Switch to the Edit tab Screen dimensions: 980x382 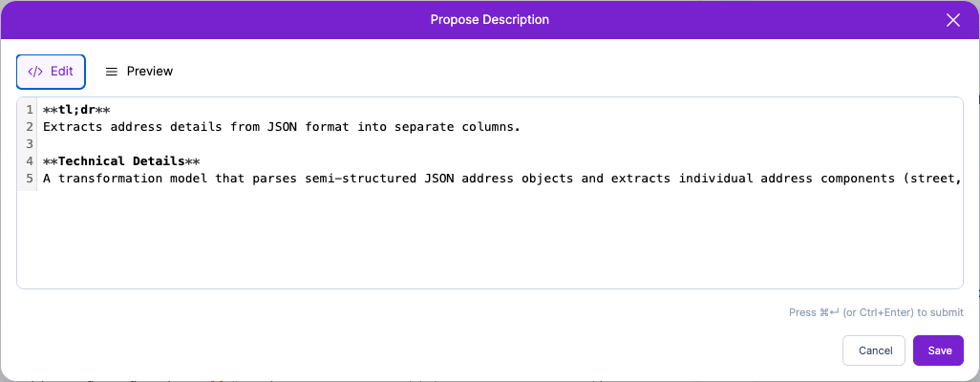click(52, 72)
